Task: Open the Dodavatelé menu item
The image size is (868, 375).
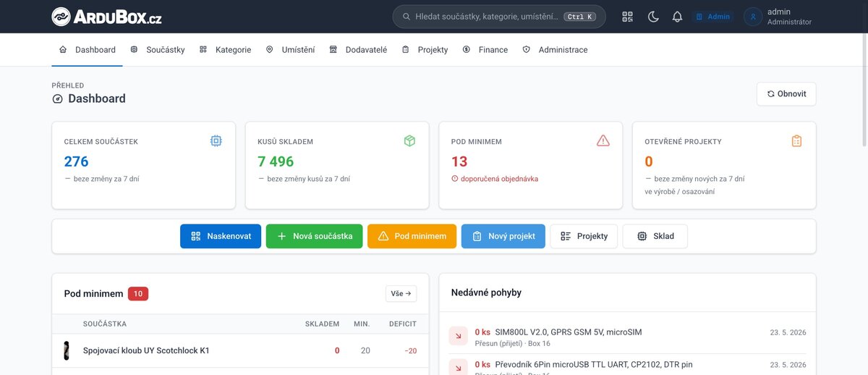Action: 358,50
